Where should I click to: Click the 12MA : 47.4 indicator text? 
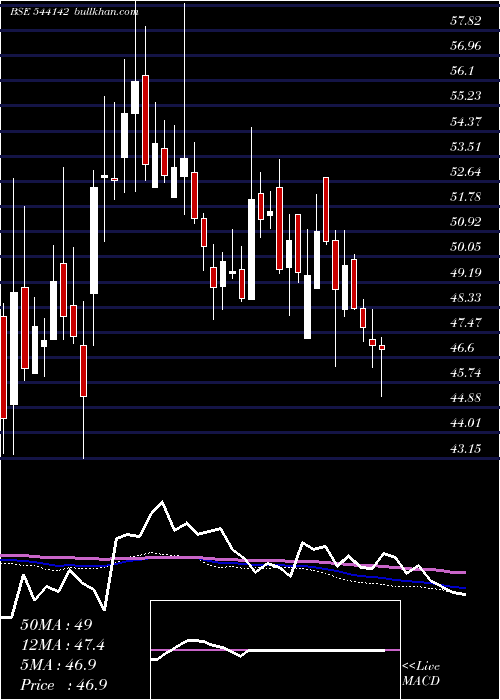pos(64,645)
